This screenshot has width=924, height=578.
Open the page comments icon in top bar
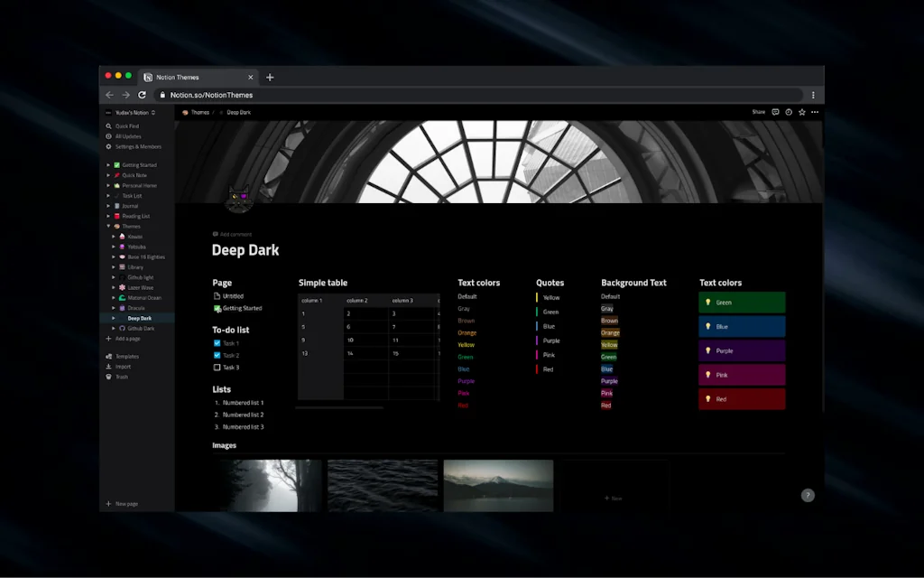tap(775, 112)
